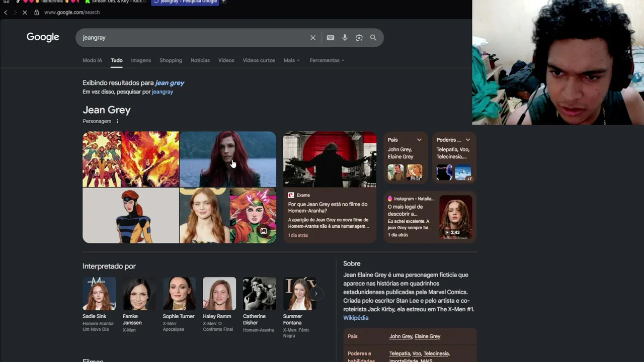644x362 pixels.
Task: Select the jeangray Pesquisa Google browser tab
Action: pyautogui.click(x=185, y=2)
